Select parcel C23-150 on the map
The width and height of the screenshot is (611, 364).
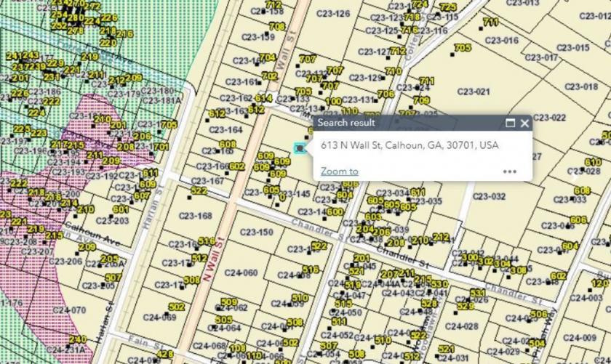click(x=256, y=232)
